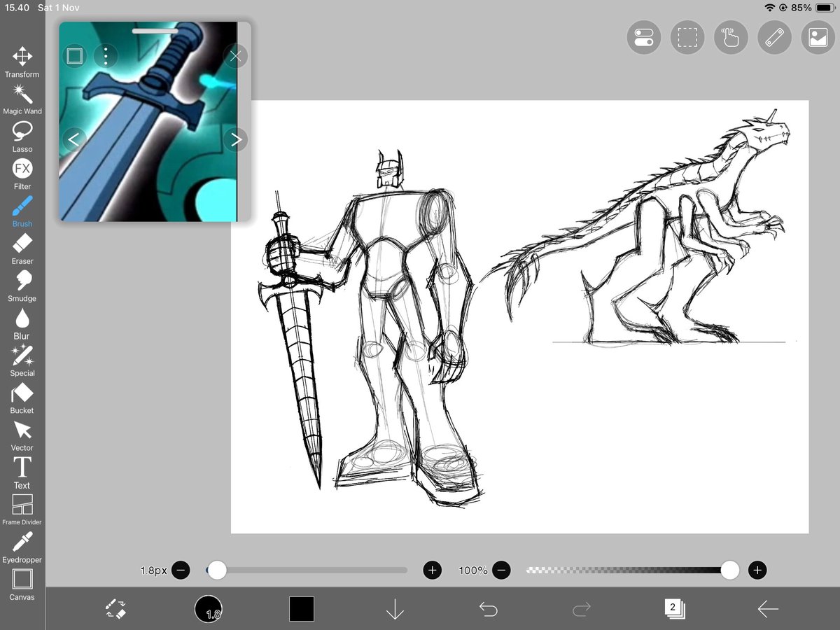Viewport: 840px width, 630px height.
Task: Open the ruler tool menu
Action: [x=774, y=37]
